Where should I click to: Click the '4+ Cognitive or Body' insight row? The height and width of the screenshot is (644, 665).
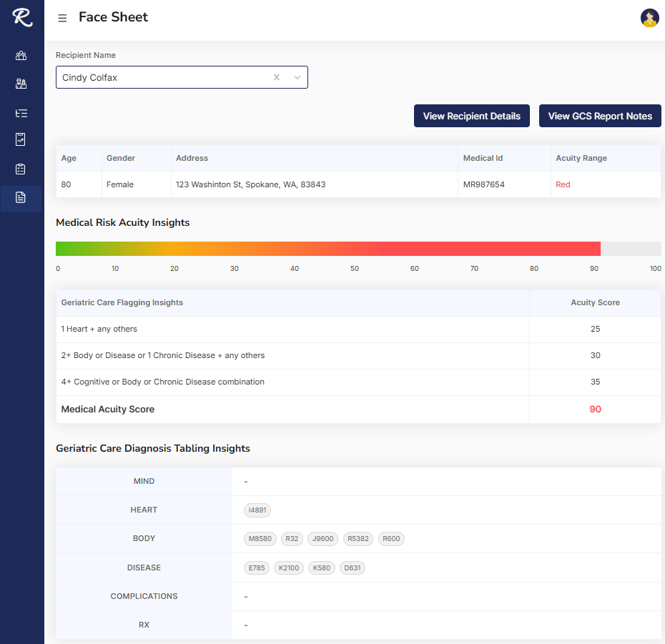point(358,382)
